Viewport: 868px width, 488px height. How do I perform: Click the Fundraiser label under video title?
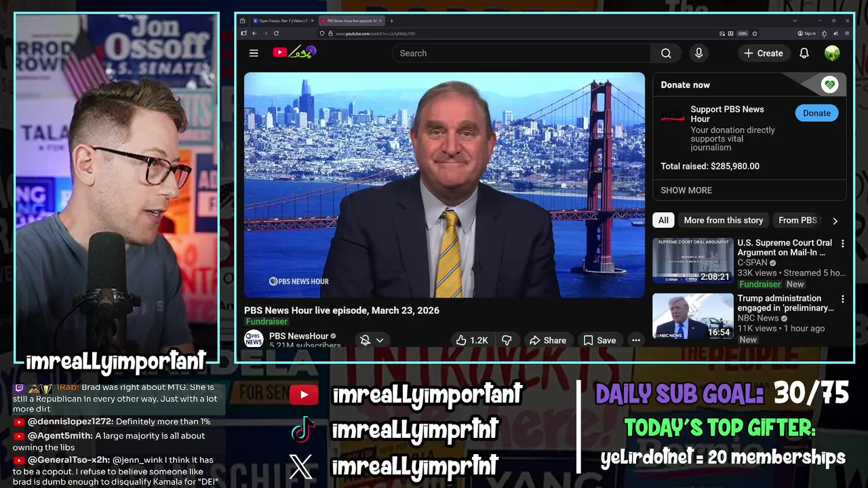[x=267, y=321]
